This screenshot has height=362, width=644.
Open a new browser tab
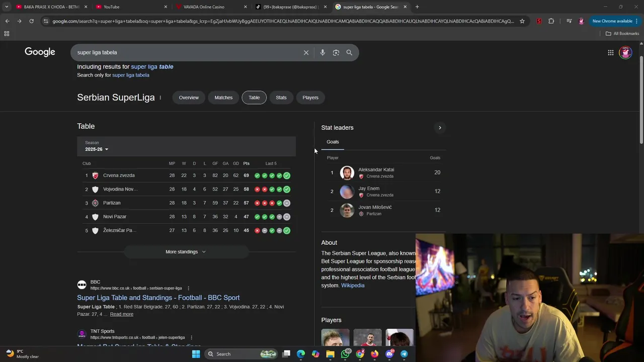(417, 7)
